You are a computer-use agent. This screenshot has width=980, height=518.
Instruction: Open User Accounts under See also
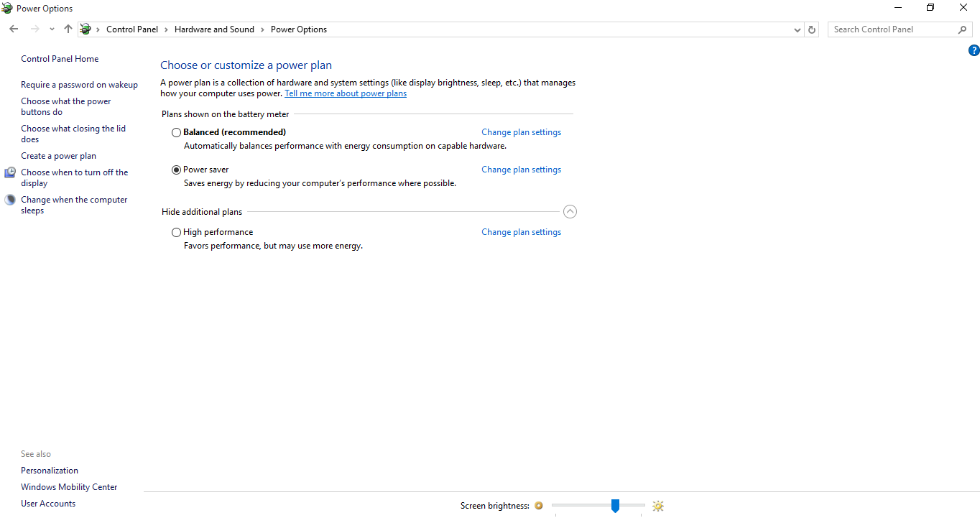tap(48, 504)
